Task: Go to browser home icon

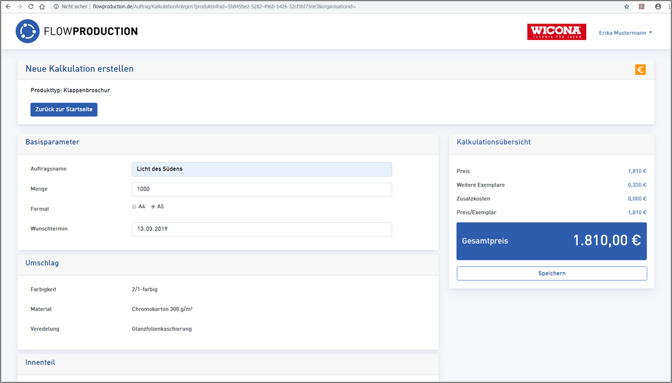Action: (x=42, y=6)
